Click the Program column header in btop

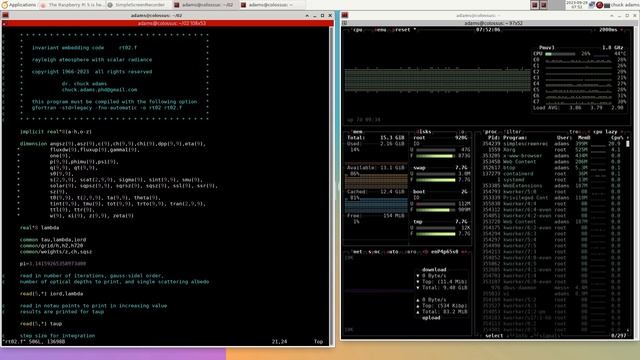click(515, 138)
